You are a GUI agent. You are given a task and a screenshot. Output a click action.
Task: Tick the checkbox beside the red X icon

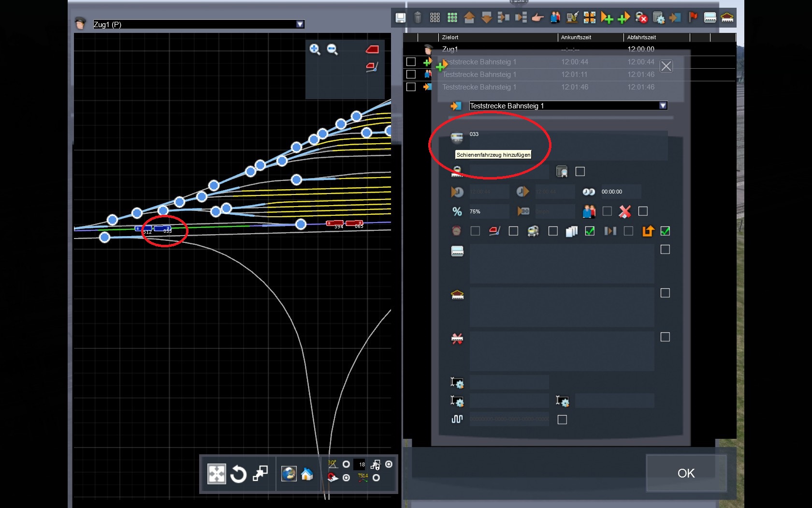point(643,211)
